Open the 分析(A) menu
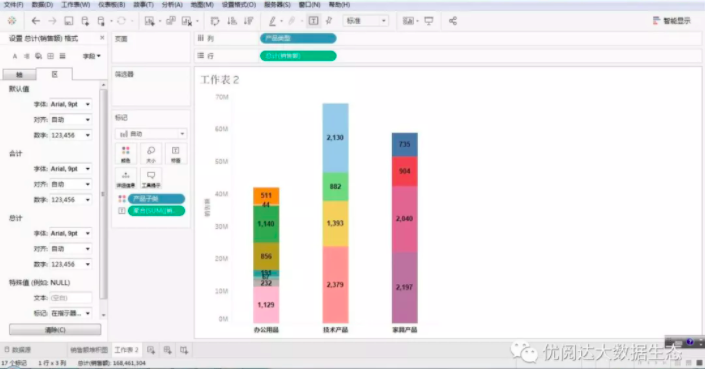Image resolution: width=705 pixels, height=369 pixels. coord(172,4)
